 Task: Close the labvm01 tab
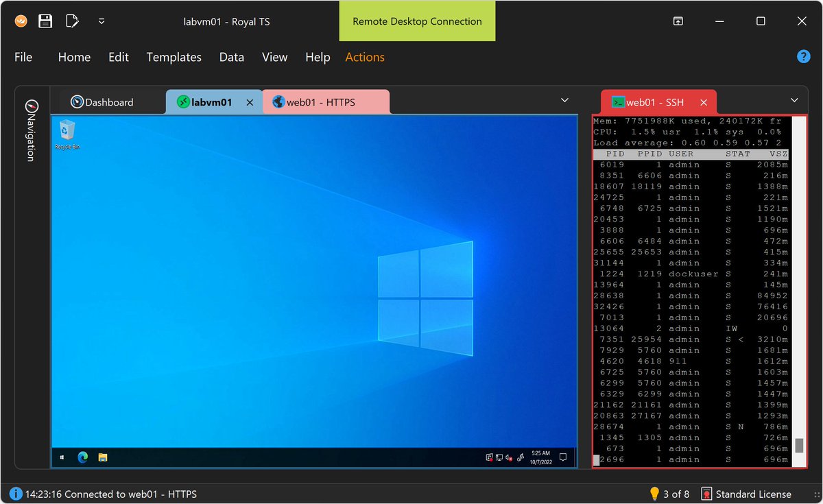pos(250,103)
